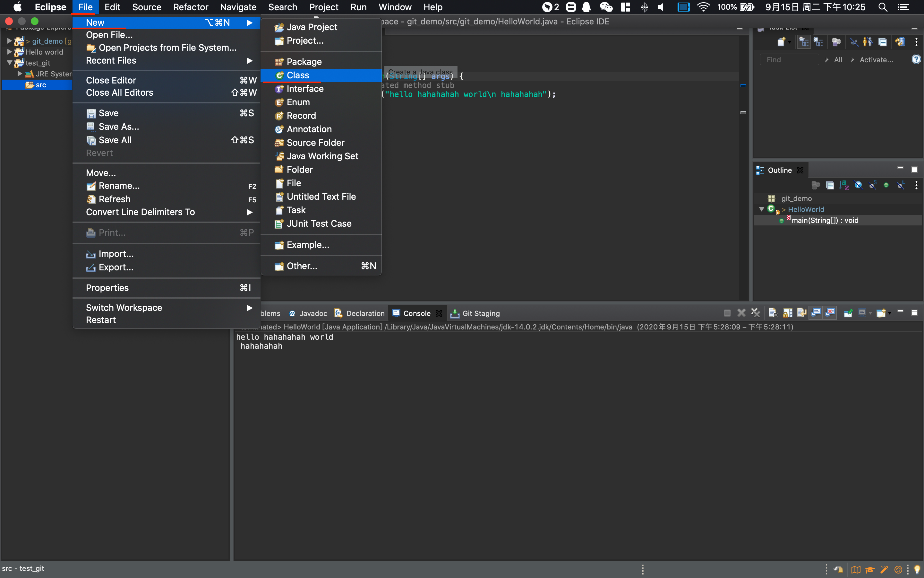
Task: Click the Apple menu icon
Action: (x=18, y=7)
